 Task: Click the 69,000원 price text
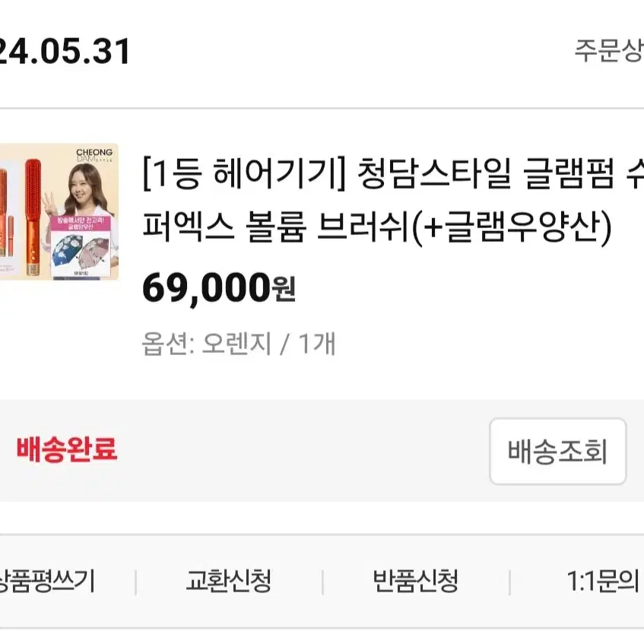(x=219, y=287)
